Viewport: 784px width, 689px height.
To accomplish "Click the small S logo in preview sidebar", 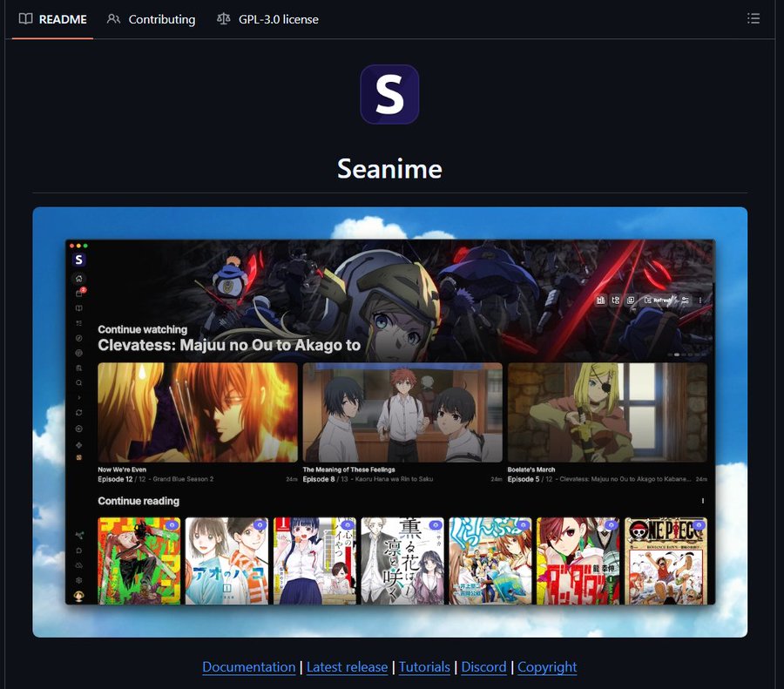I will (78, 260).
